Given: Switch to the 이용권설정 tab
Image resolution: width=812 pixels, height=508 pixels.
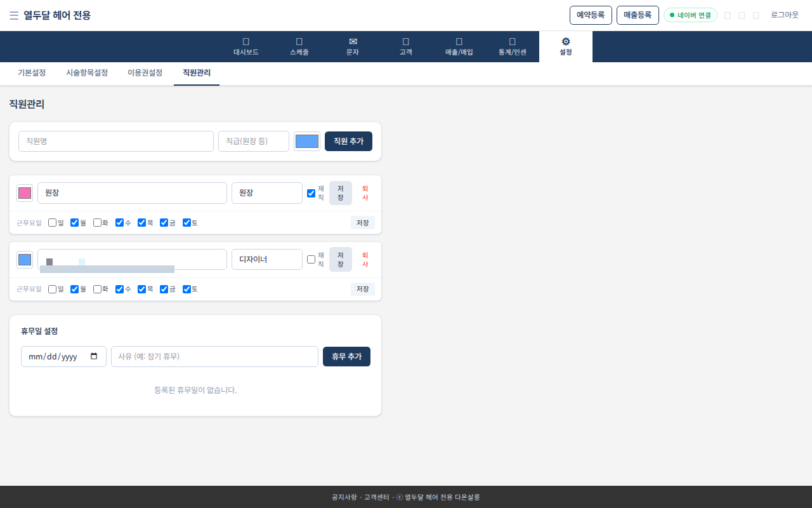Looking at the screenshot, I should coord(145,73).
